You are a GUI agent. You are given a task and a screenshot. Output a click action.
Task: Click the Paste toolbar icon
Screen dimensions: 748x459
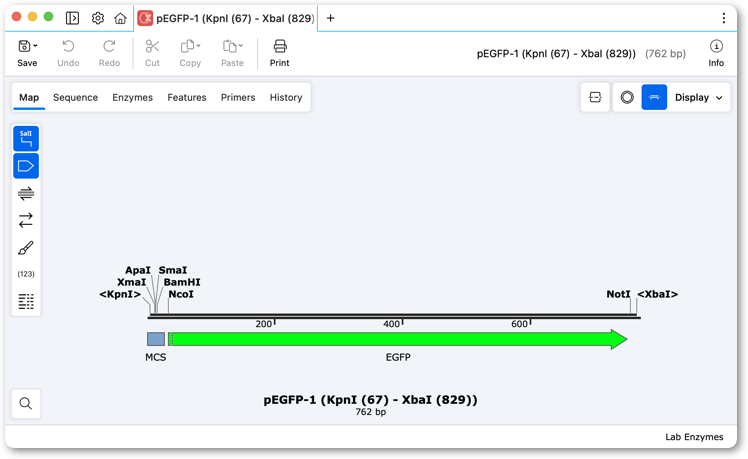pos(229,46)
